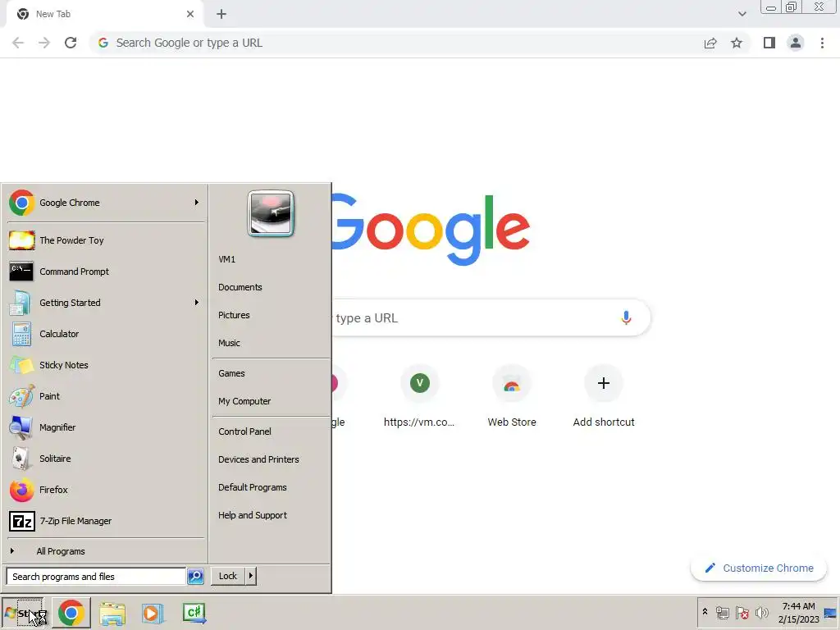Click taskbar clock showing 7:44 AM
840x630 pixels.
[798, 612]
